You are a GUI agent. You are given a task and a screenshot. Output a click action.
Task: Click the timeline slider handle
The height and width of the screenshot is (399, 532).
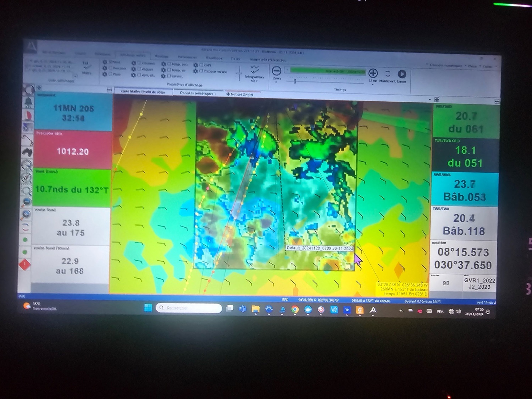[295, 82]
